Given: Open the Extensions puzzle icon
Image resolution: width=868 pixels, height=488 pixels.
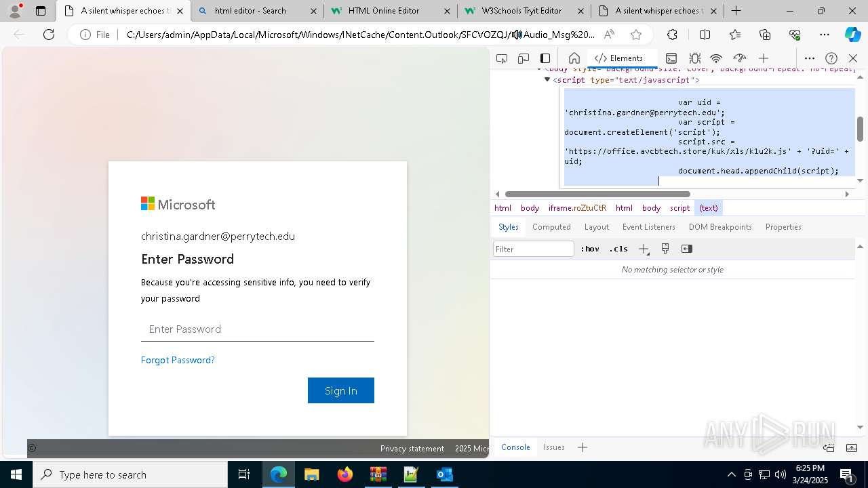Looking at the screenshot, I should click(x=672, y=35).
